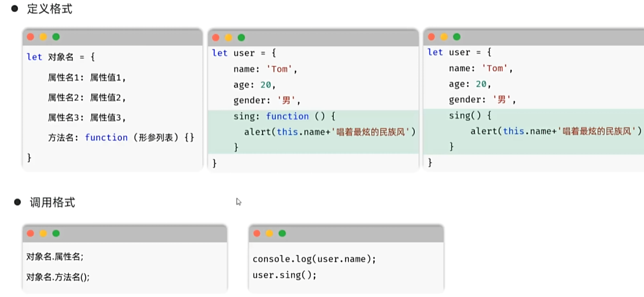Click yellow dot of 'sing: function' code window
Image resolution: width=644 pixels, height=297 pixels.
(x=229, y=38)
